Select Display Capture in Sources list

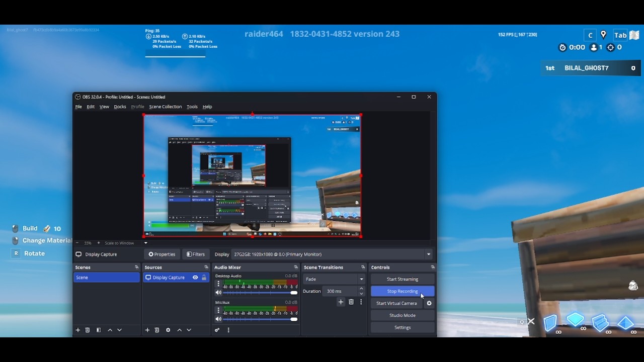(x=176, y=278)
